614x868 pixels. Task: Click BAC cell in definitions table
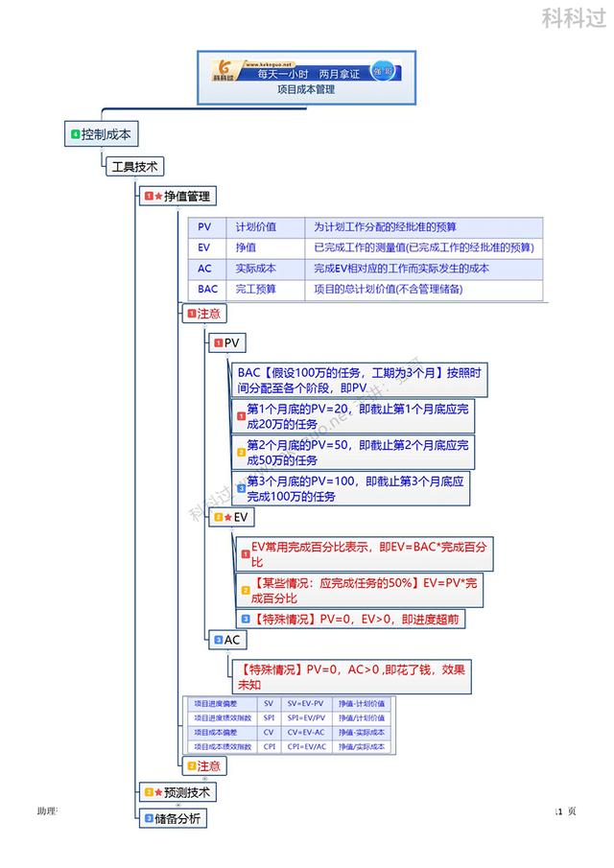click(207, 290)
